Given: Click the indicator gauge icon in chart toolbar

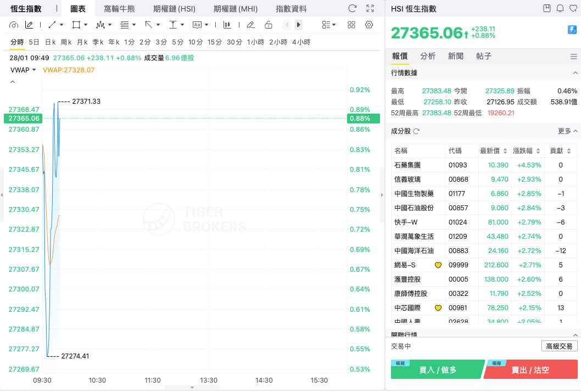Looking at the screenshot, I should 14,25.
